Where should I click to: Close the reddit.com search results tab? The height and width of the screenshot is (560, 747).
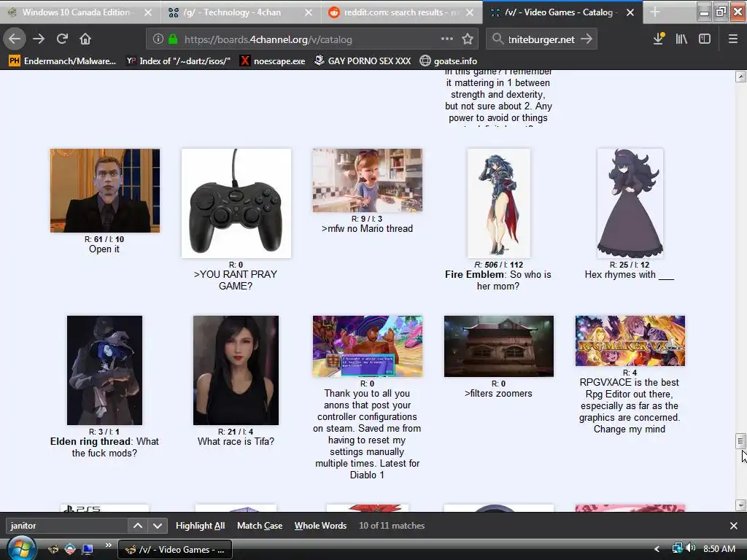click(x=470, y=12)
